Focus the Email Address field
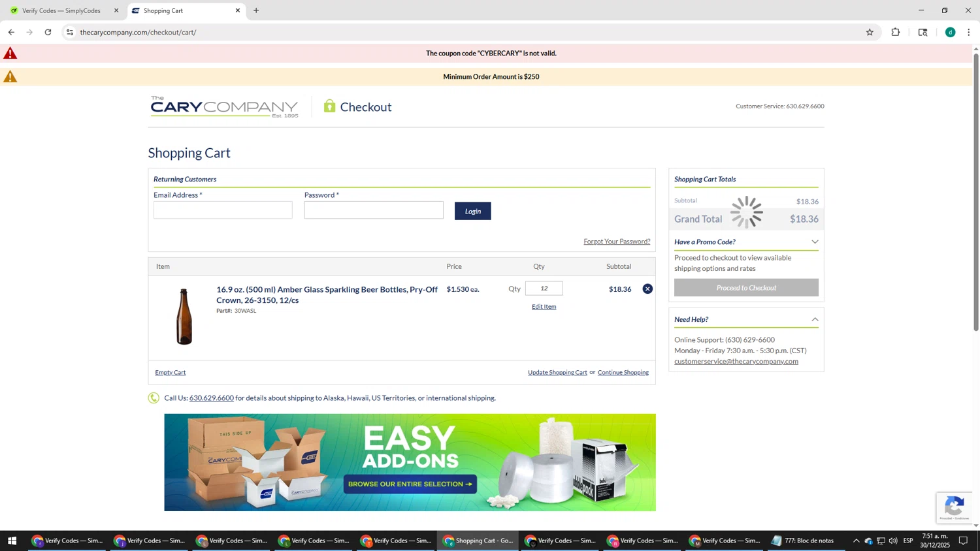980x551 pixels. tap(223, 210)
